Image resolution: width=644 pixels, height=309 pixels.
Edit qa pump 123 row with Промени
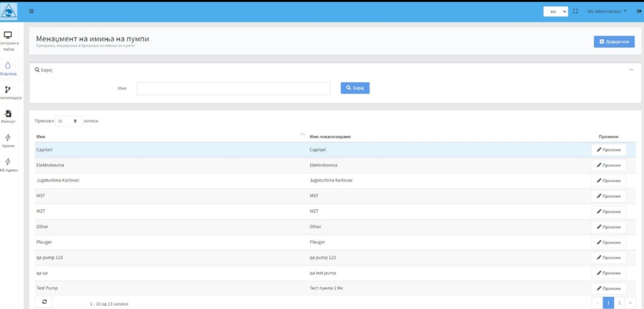[x=609, y=257]
